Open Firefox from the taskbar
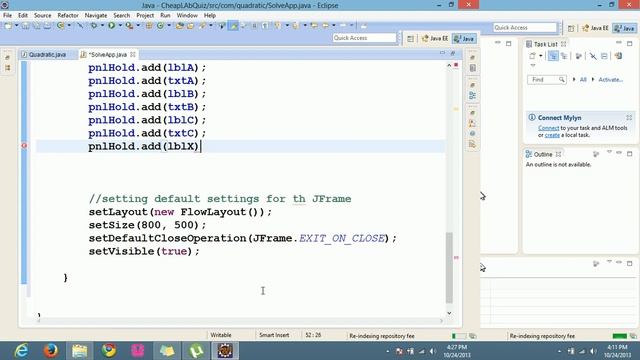 (x=51, y=350)
